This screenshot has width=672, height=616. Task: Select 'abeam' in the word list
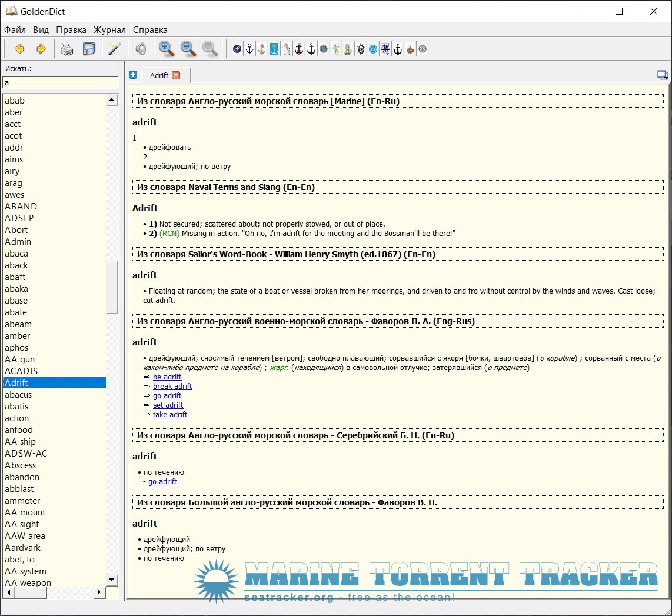[x=54, y=324]
